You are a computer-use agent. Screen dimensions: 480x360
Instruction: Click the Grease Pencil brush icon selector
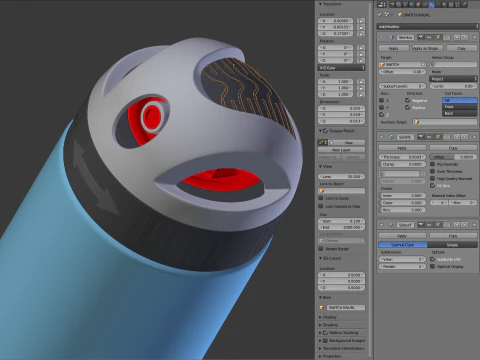point(323,142)
